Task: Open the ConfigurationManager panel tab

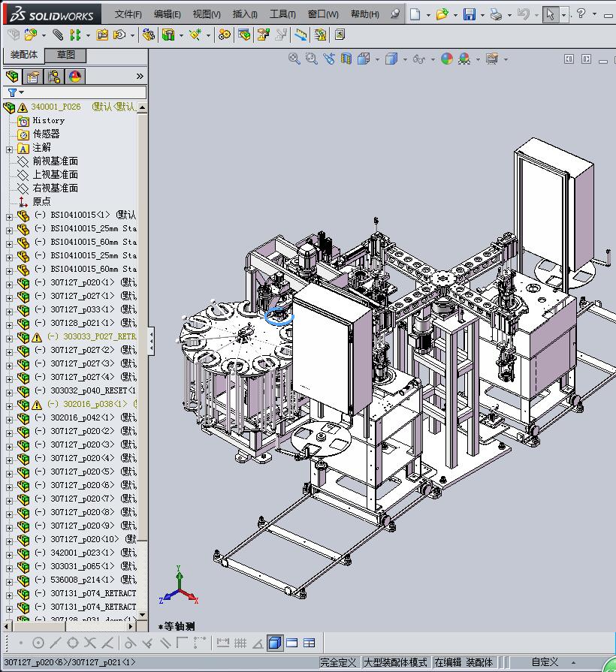Action: (54, 77)
